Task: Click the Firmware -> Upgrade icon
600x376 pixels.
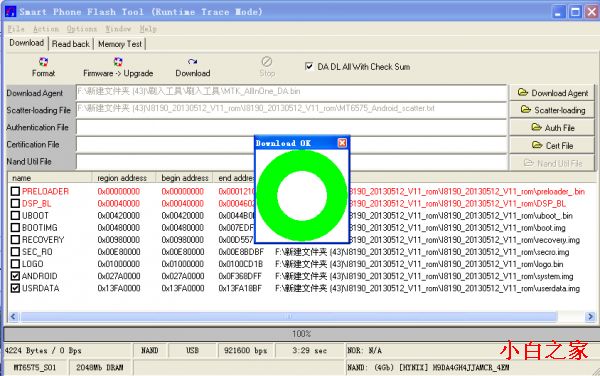Action: click(x=118, y=62)
